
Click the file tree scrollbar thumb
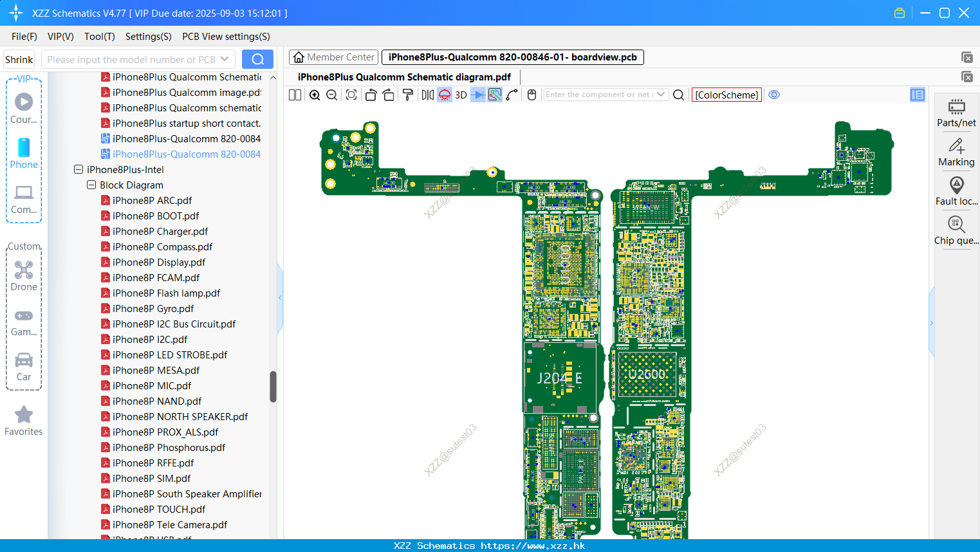click(x=273, y=387)
